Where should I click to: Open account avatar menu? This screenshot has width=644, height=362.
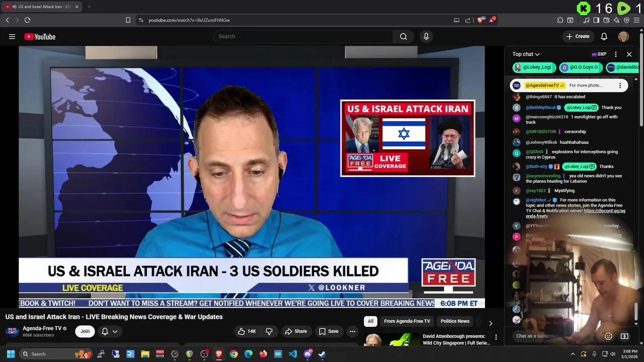pos(623,36)
